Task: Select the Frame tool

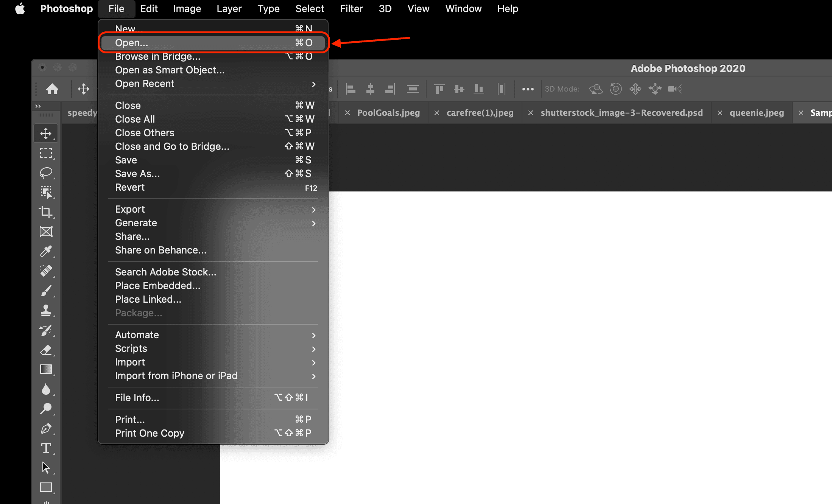Action: [x=46, y=232]
